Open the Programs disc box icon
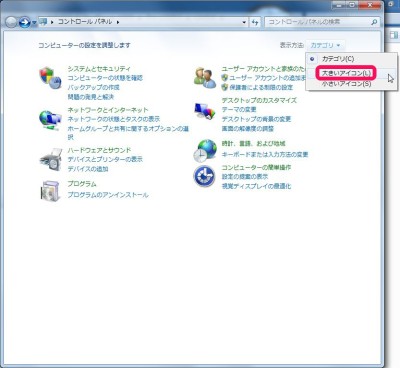 tap(50, 190)
